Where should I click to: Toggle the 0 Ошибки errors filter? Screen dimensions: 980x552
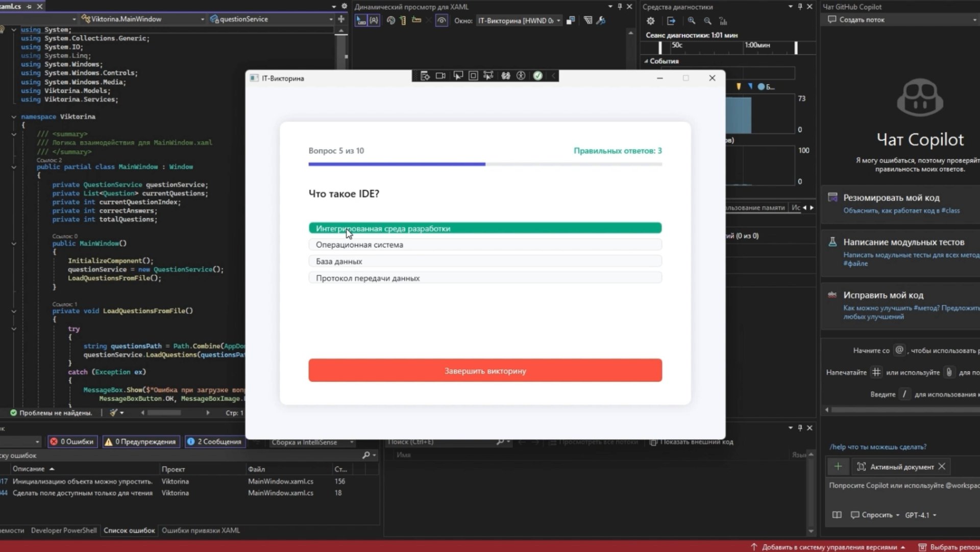[71, 442]
